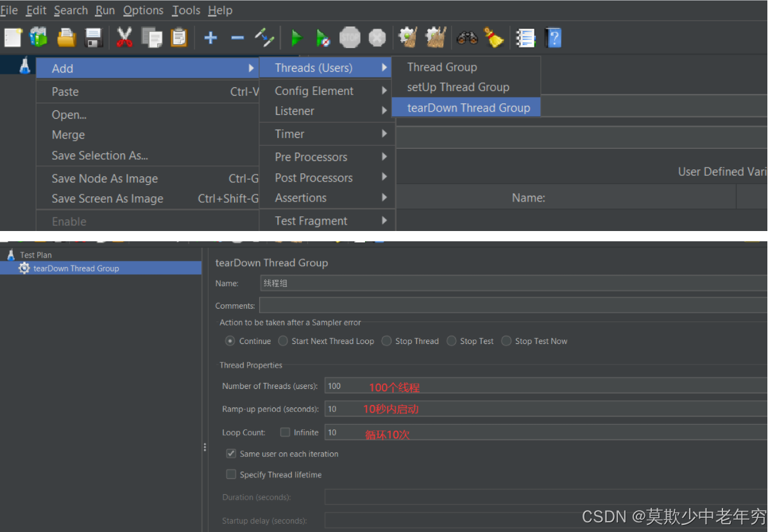
Task: Expand the Add submenu in context menu
Action: (x=148, y=68)
